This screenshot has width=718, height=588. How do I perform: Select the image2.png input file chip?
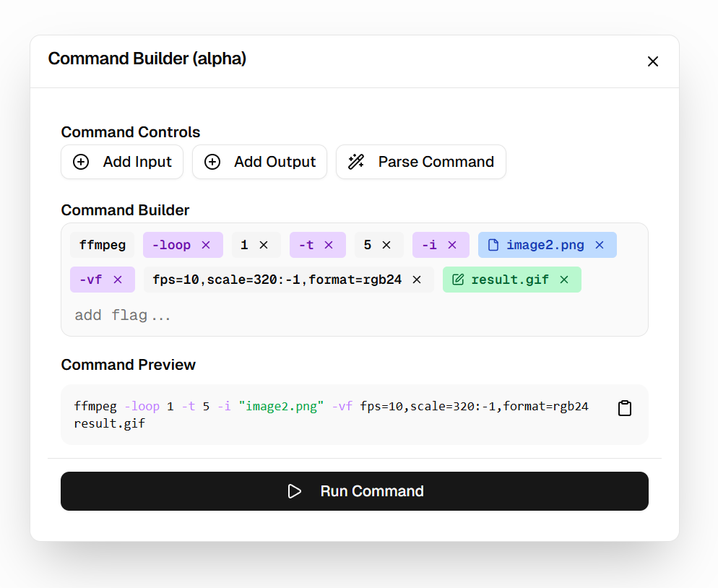[545, 246]
